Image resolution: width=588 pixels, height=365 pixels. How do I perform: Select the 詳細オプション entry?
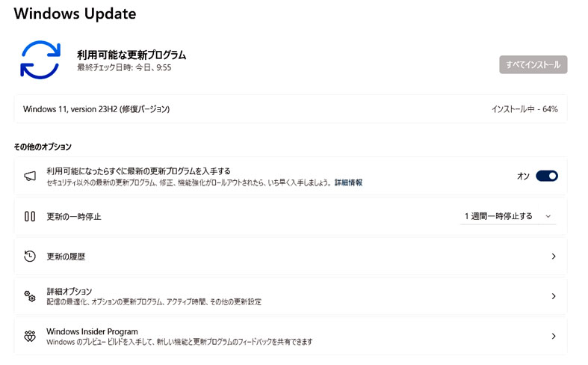291,296
